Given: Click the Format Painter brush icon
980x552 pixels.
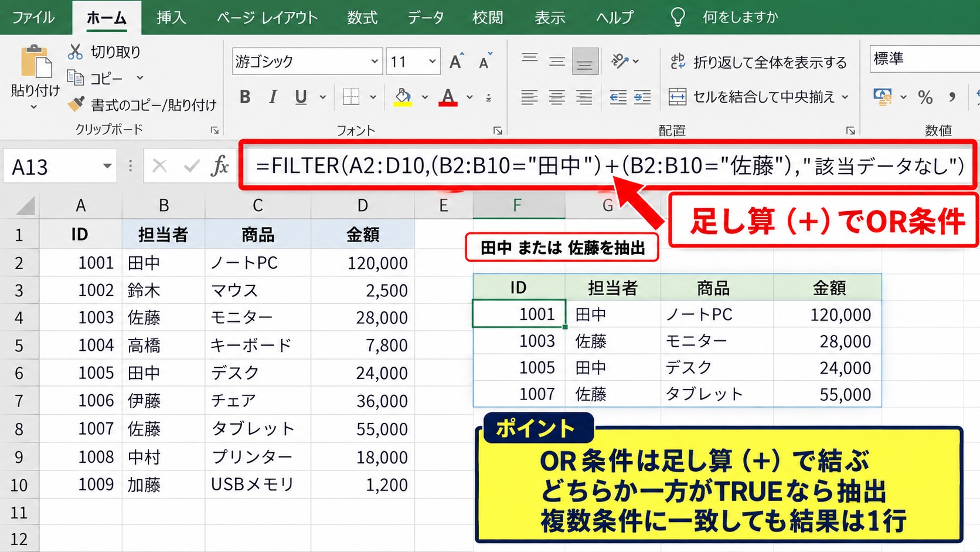Looking at the screenshot, I should coord(76,104).
